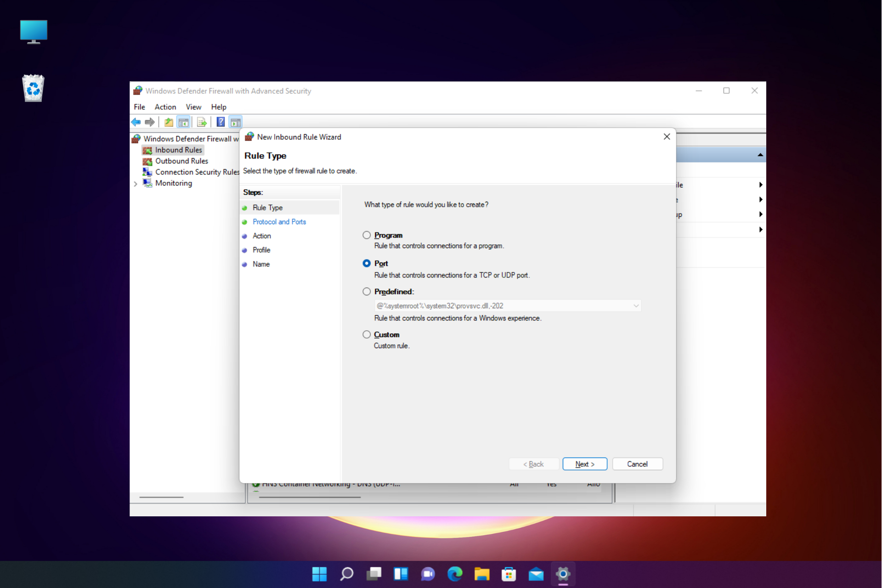This screenshot has width=882, height=588.
Task: Toggle the Show/Hide Console Tree icon
Action: [183, 122]
